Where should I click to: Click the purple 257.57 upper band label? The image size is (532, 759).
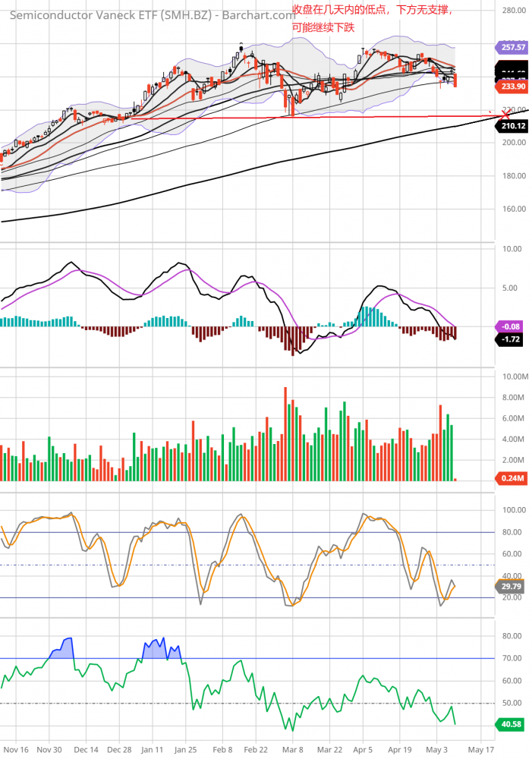514,47
